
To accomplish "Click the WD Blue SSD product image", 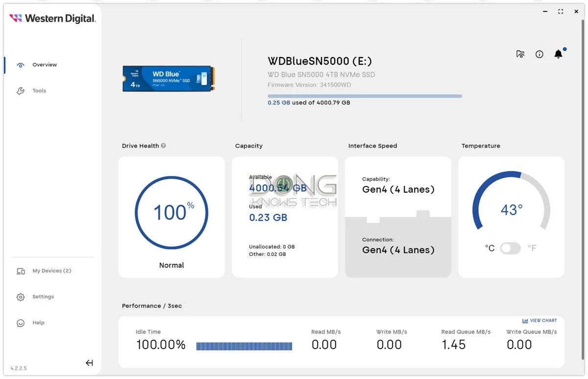I will 169,79.
